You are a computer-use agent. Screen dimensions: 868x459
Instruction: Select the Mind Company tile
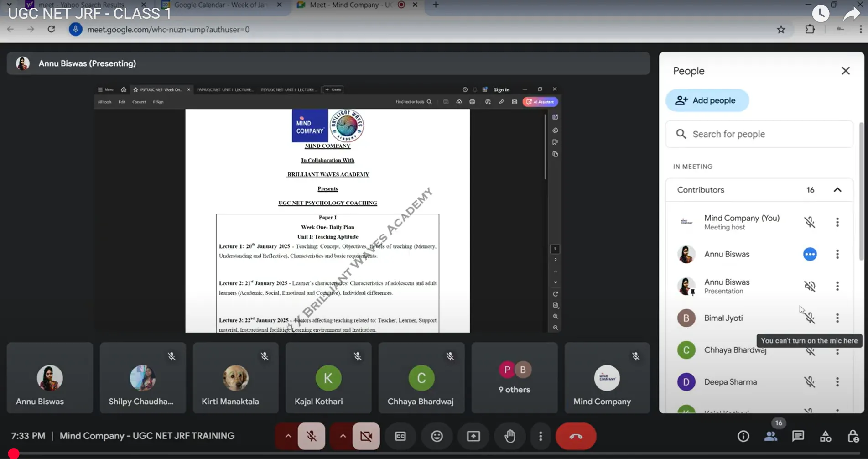point(607,378)
